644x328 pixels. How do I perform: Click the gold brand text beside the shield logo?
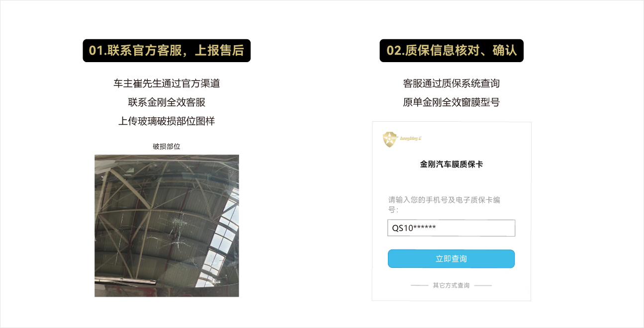411,139
